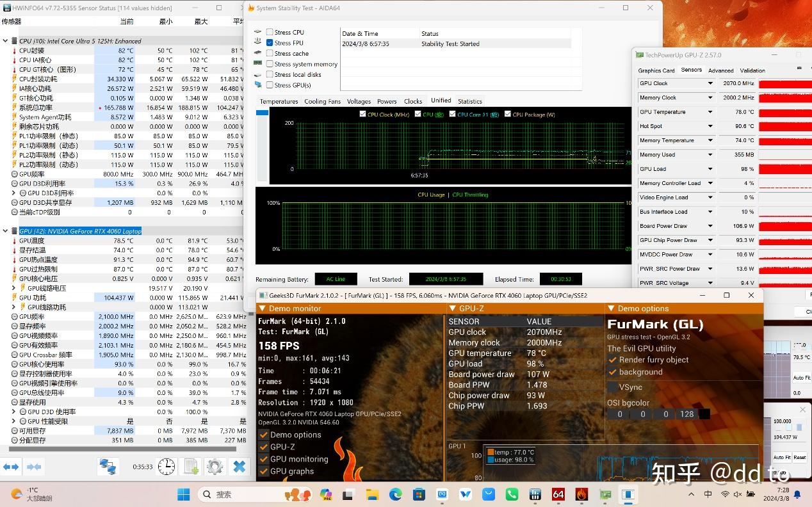Open Hot Spot dropdown in GPU-Z
Screen dimensions: 812x507
710,126
